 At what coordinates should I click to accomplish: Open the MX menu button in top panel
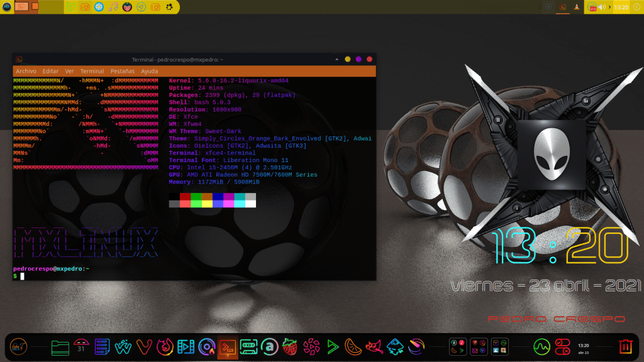[x=7, y=7]
